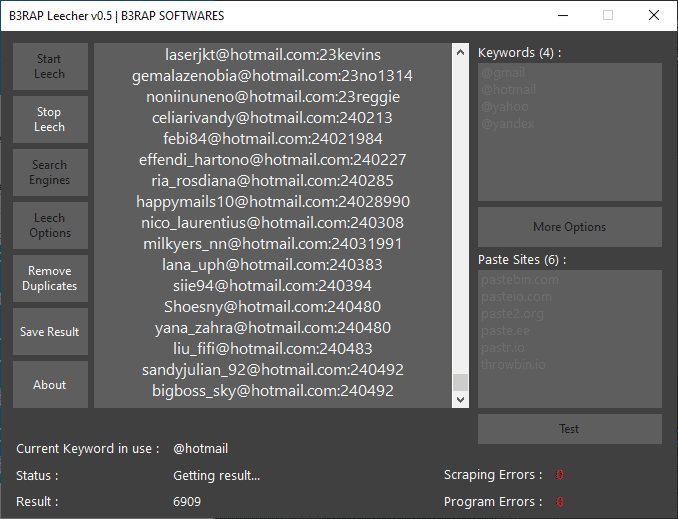This screenshot has height=519, width=678.
Task: Open More Options
Action: 569,227
